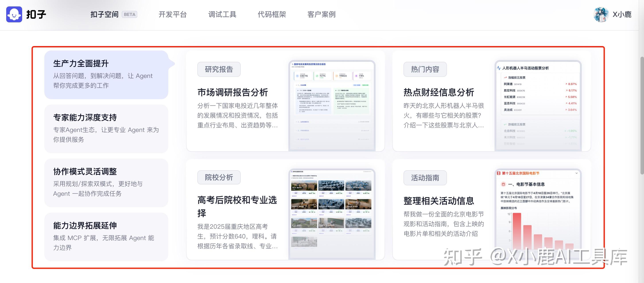Select the 专家能力深度支持 feature option
The image size is (644, 283).
pyautogui.click(x=106, y=128)
